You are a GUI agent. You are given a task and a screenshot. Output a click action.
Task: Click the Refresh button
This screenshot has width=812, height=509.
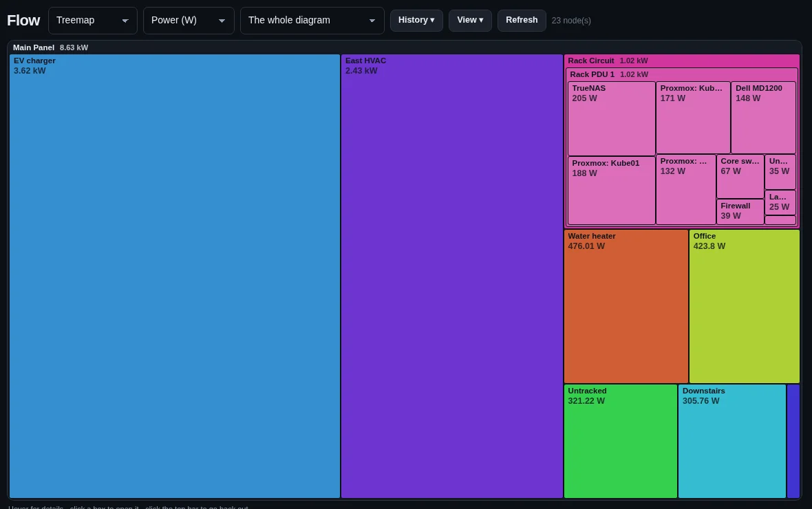522,20
